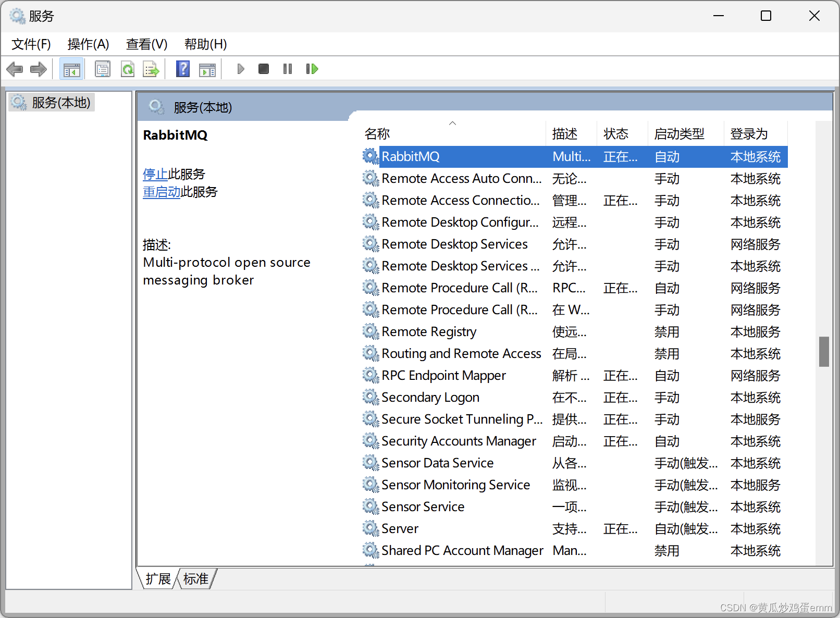Open the 操作(A) menu

coord(88,44)
